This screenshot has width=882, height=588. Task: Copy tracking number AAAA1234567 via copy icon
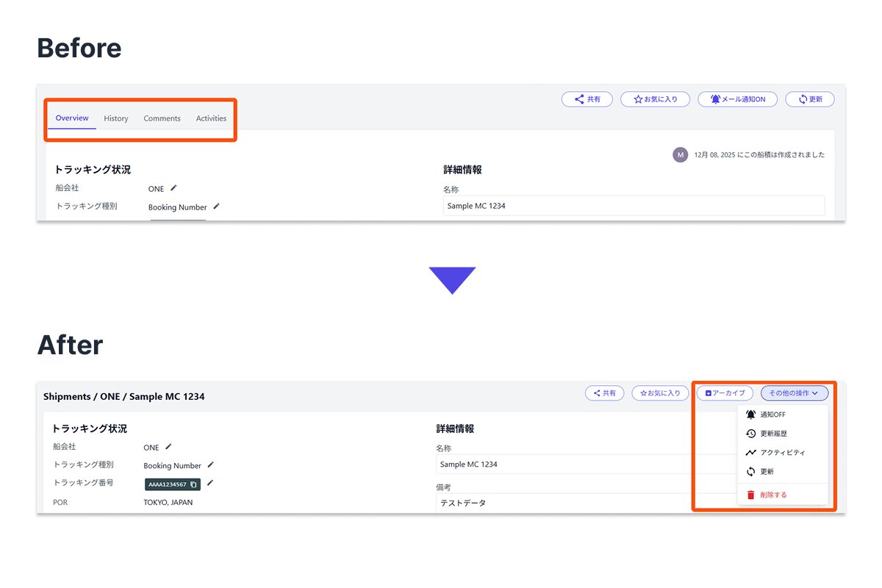tap(193, 484)
